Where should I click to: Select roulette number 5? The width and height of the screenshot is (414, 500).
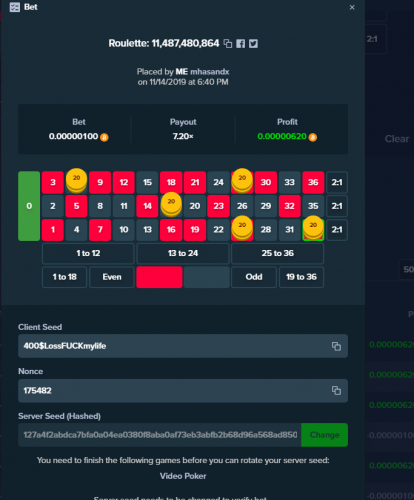[76, 206]
